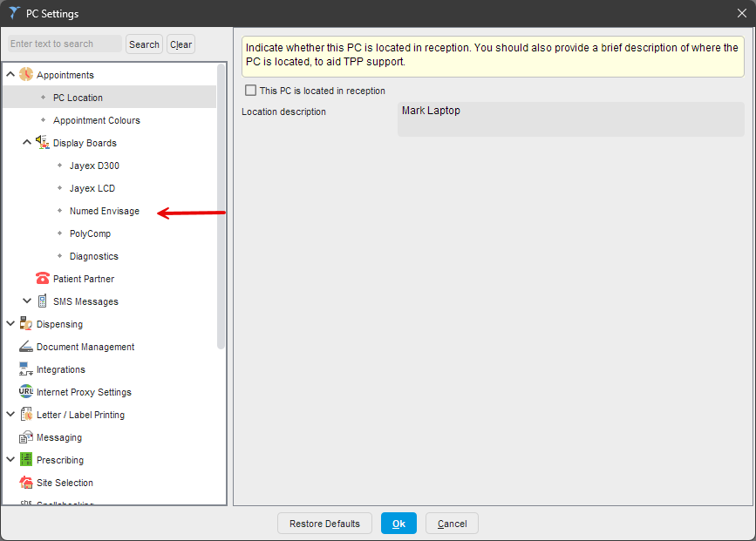Click the Search button
The width and height of the screenshot is (756, 541).
pos(144,44)
